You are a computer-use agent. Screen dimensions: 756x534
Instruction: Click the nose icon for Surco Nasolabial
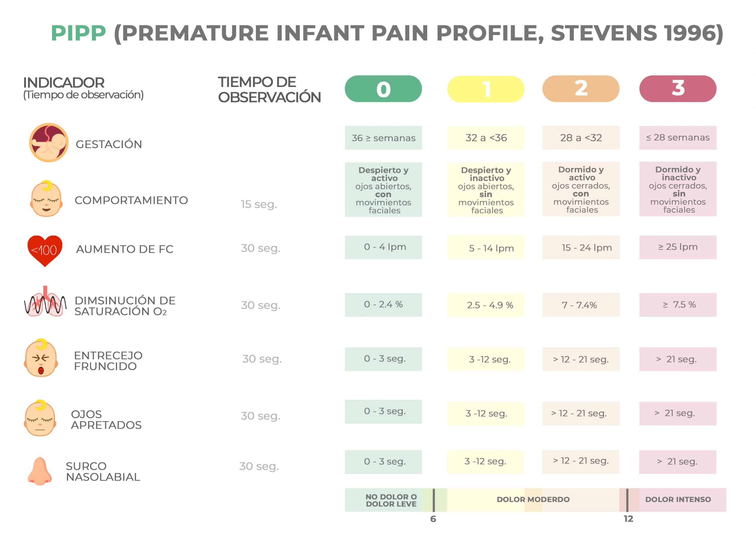[x=40, y=471]
